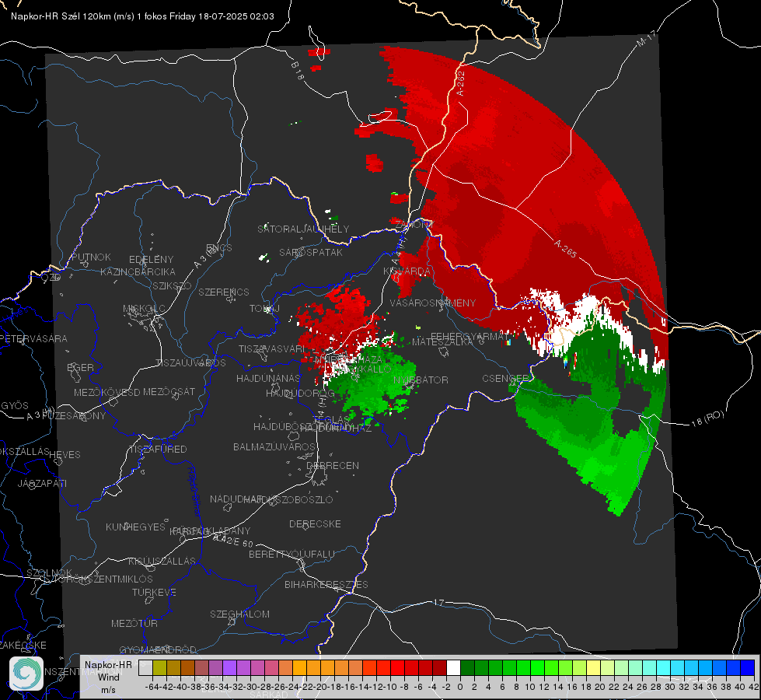Click the A42/E 60 road label
This screenshot has width=761, height=700.
[x=234, y=541]
